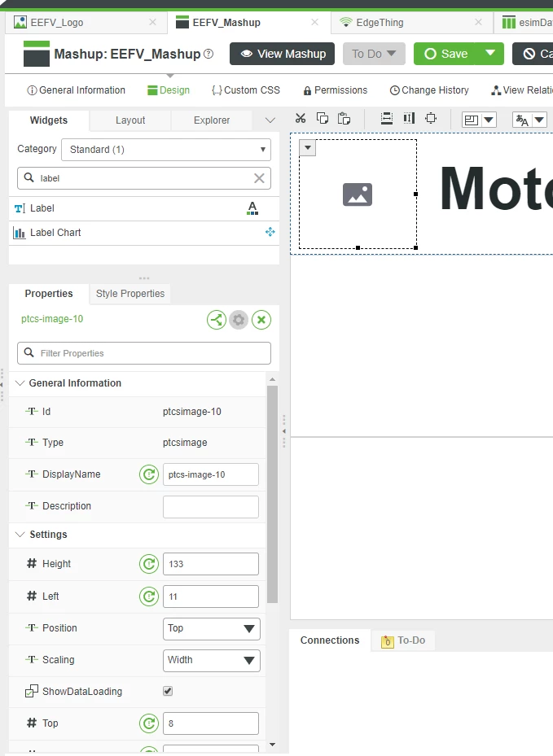Click the Paste clipboard icon
Viewport: 553px width, 756px height.
tap(344, 119)
